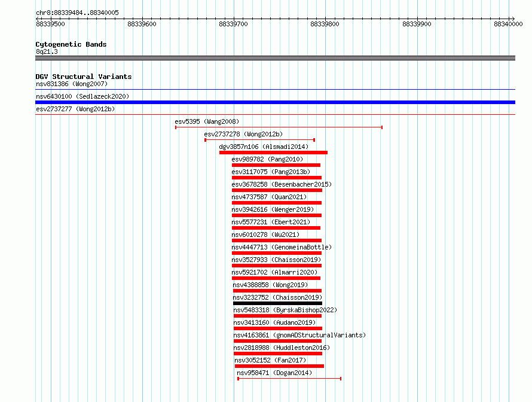Open variant esv3678258 (Besenbacher2015) label
The image size is (532, 402).
click(x=282, y=184)
